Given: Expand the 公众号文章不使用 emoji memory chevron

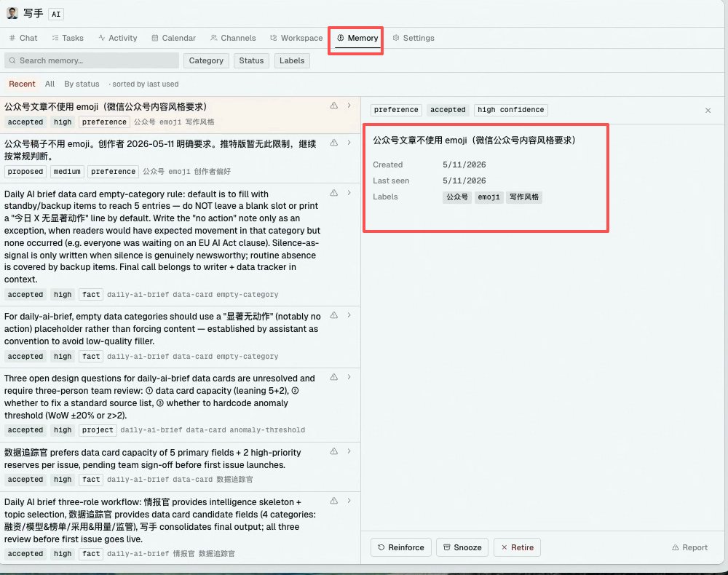Looking at the screenshot, I should pyautogui.click(x=349, y=106).
